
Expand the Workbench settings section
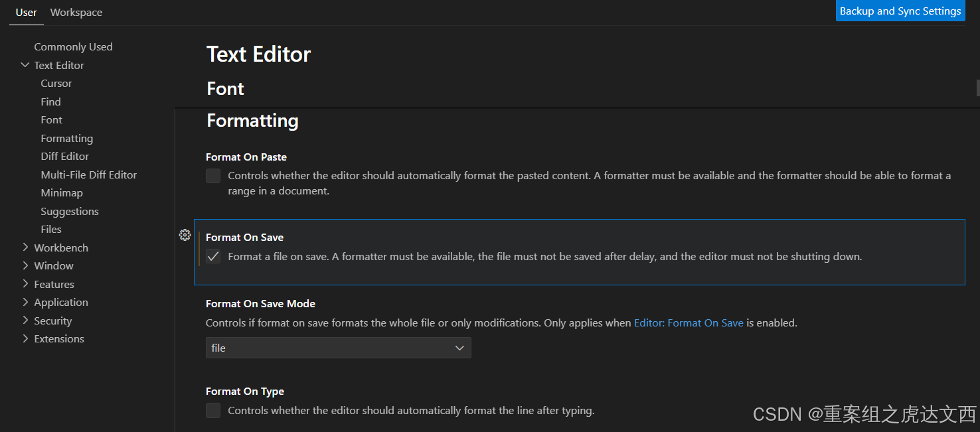pos(25,248)
